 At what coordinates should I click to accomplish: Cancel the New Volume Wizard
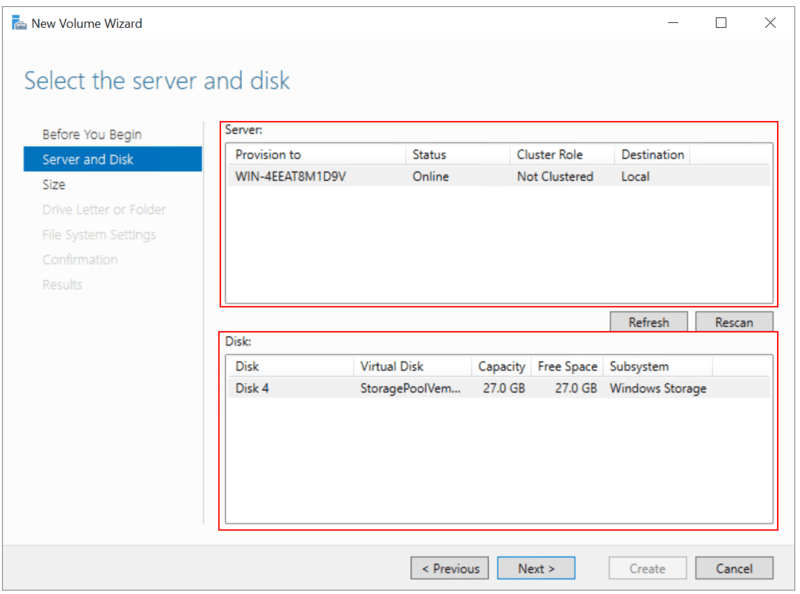734,567
